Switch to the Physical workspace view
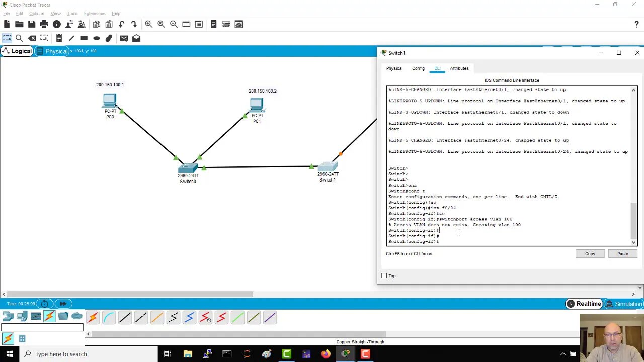 click(x=52, y=51)
